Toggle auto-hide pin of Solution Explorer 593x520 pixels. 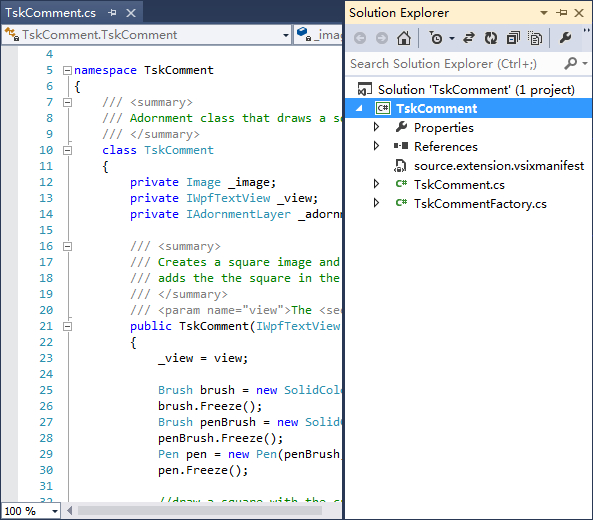click(562, 13)
